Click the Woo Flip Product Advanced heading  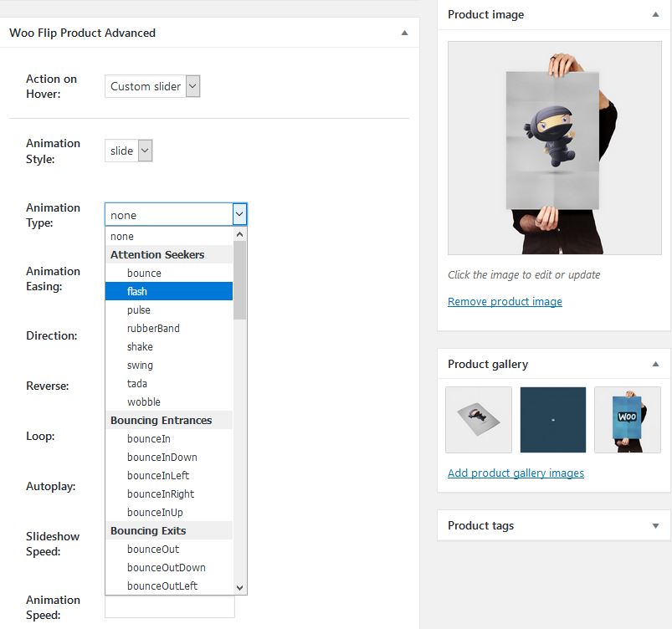click(x=82, y=33)
